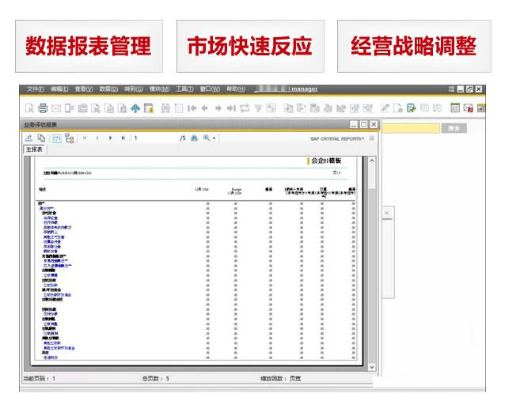This screenshot has width=520, height=420.
Task: Select the 主报表 tab
Action: click(34, 149)
